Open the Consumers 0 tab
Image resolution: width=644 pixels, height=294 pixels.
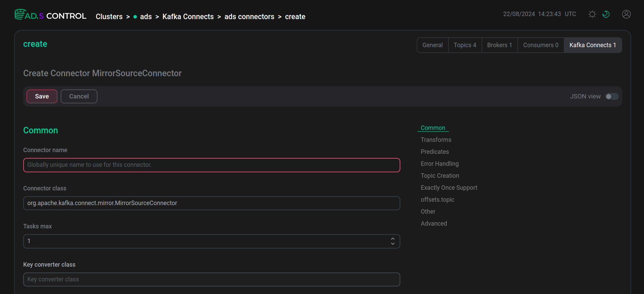tap(541, 45)
